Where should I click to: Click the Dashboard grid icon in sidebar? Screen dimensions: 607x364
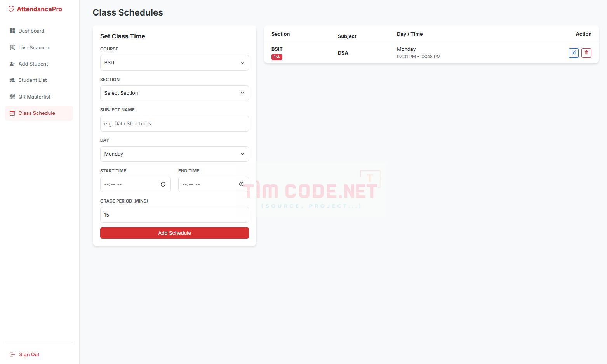click(12, 31)
